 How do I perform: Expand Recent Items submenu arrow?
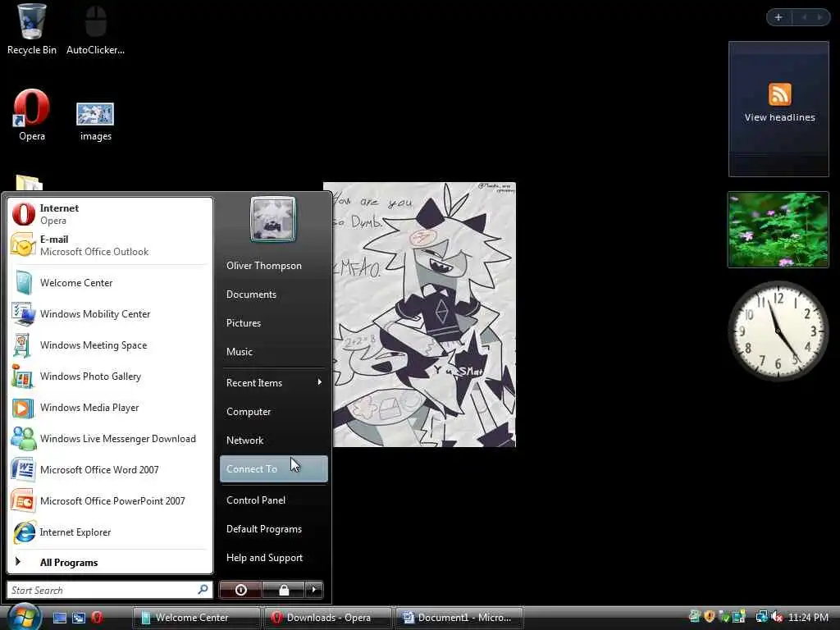pyautogui.click(x=319, y=382)
